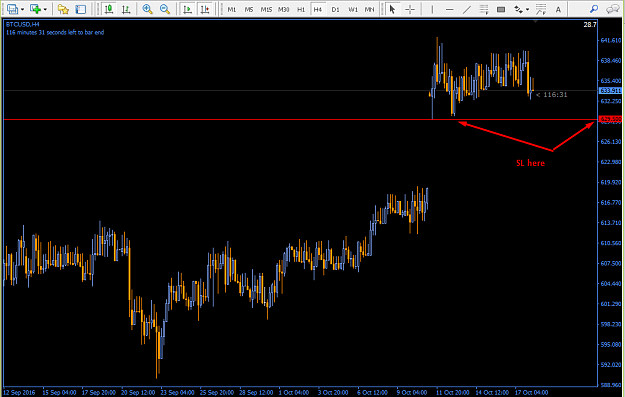Click the '23 Sep 04:00' time axis label
625x397 pixels.
[177, 393]
